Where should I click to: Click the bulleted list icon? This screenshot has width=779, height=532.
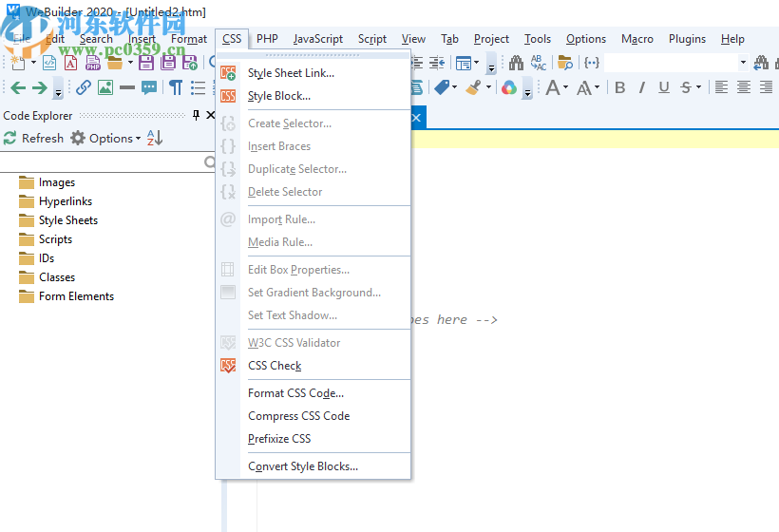pos(198,87)
